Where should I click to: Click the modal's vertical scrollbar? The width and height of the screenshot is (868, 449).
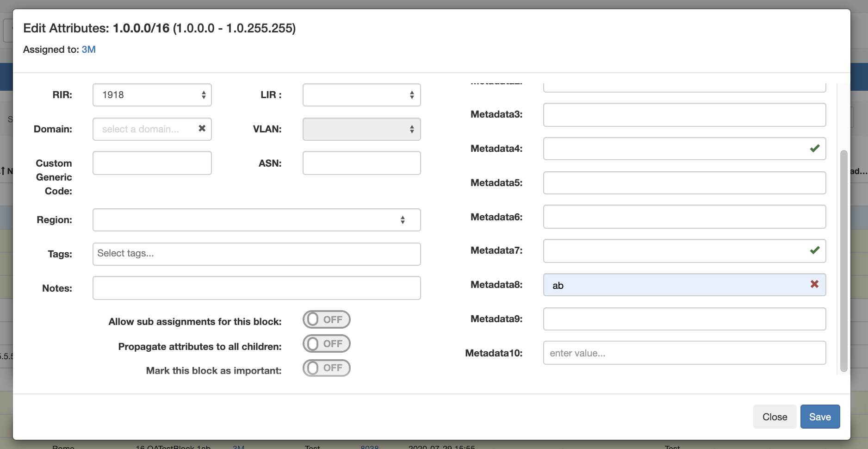843,259
